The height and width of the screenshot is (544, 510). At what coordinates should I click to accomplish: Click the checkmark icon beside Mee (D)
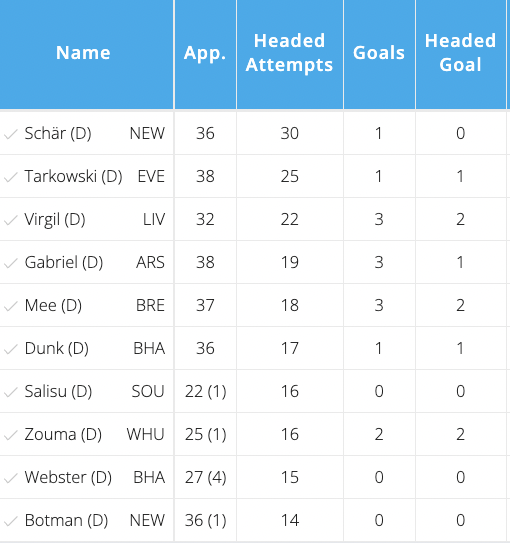pos(10,306)
